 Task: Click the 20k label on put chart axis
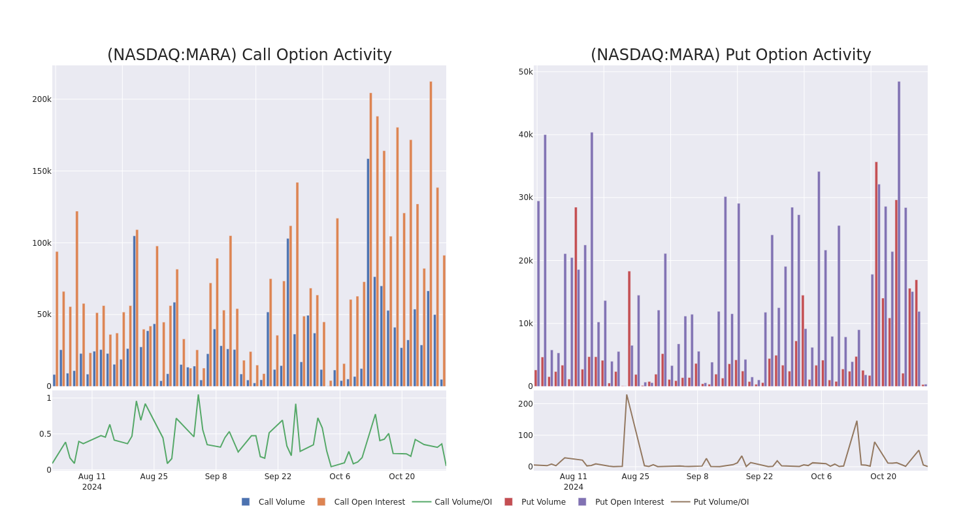[526, 261]
